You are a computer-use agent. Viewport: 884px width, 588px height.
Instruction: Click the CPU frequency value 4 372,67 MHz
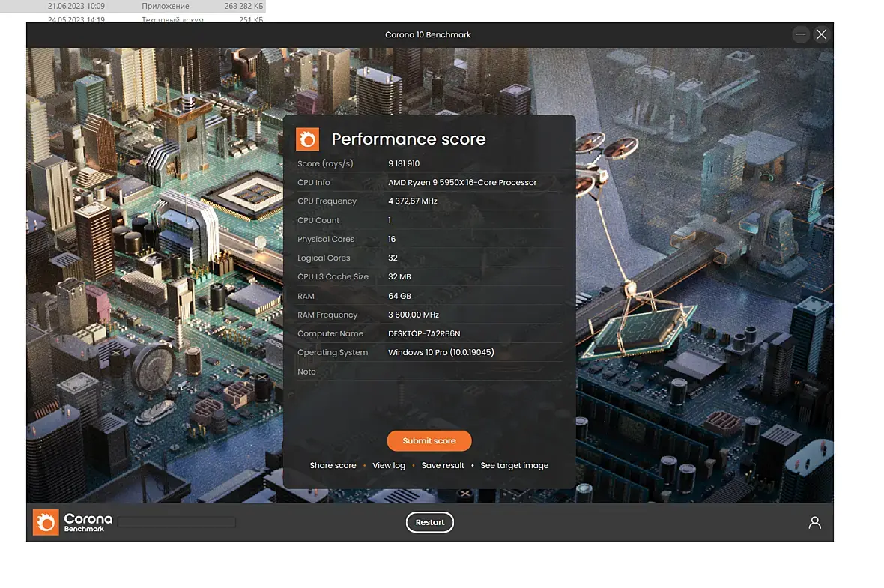point(413,201)
